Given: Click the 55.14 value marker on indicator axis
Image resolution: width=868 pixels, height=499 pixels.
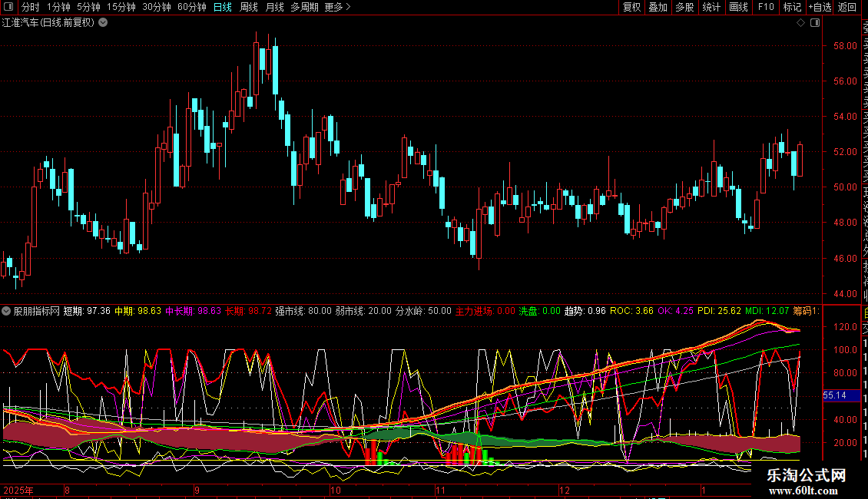Looking at the screenshot, I should (835, 395).
